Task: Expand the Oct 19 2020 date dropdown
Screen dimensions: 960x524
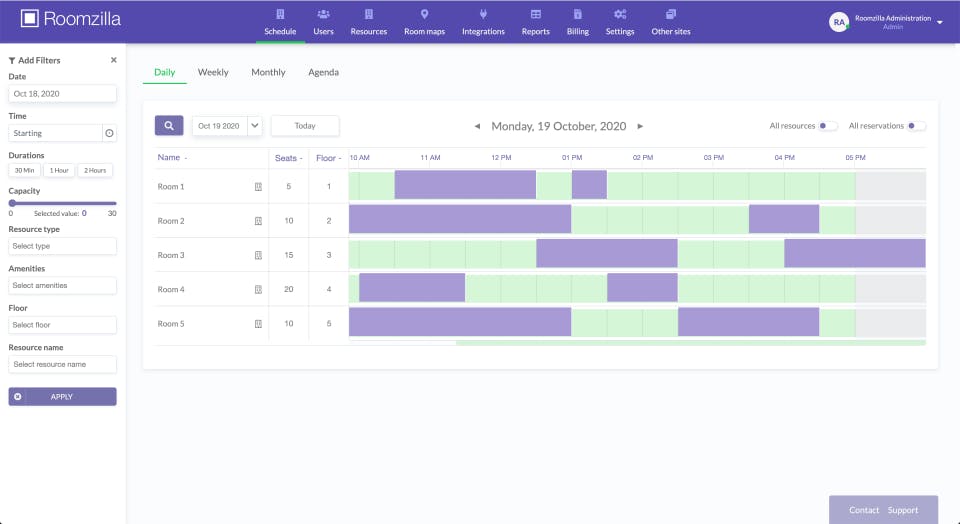Action: click(x=255, y=125)
